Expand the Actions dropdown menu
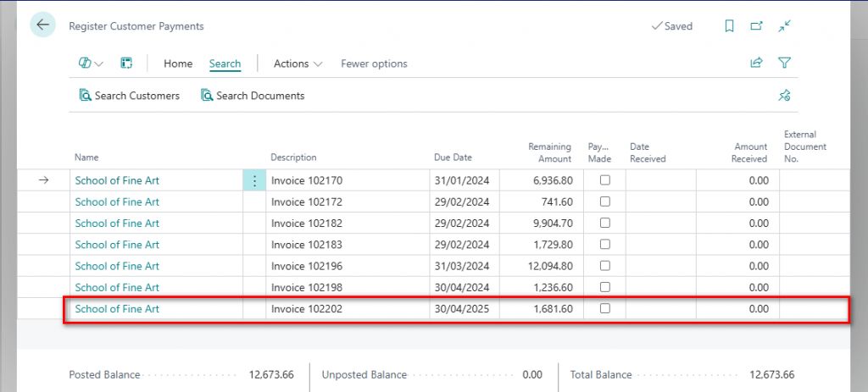 [x=298, y=63]
